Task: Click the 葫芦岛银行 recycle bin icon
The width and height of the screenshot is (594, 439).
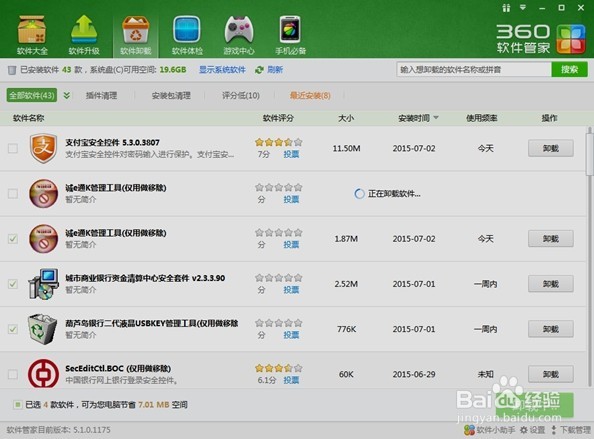Action: pyautogui.click(x=42, y=329)
